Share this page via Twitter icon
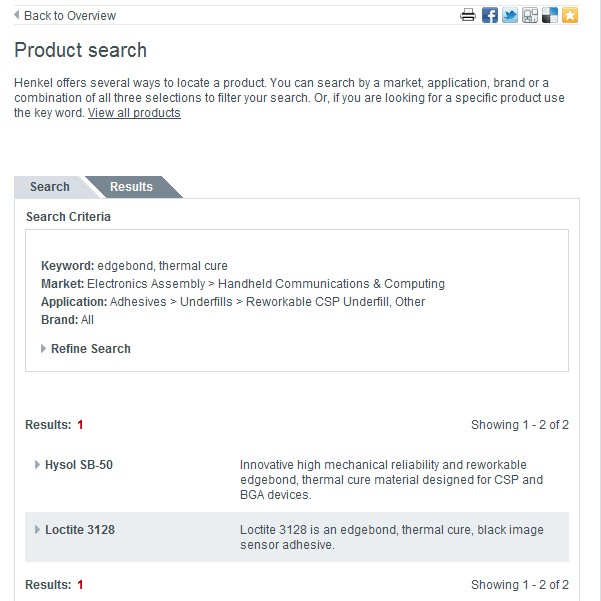The image size is (601, 601). [510, 16]
